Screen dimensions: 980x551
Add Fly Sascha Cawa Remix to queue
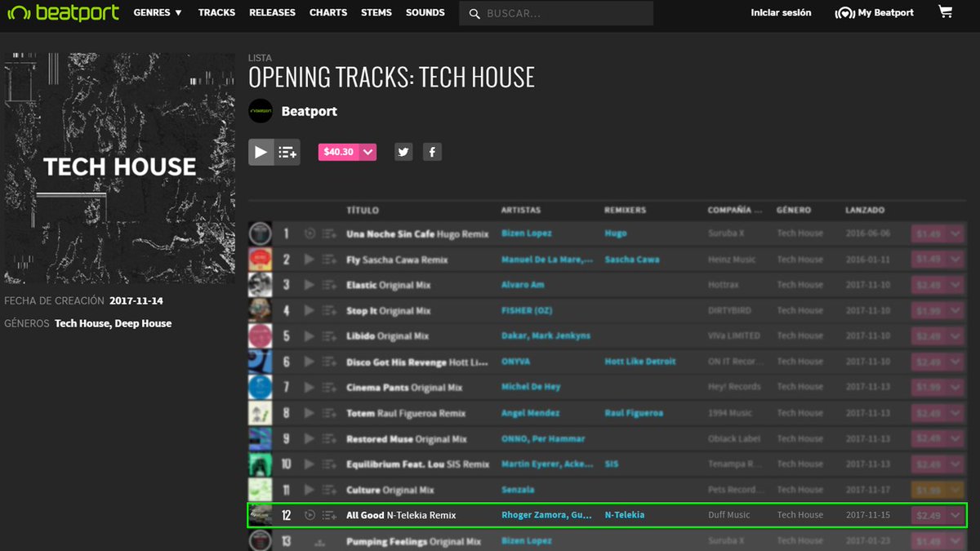[329, 260]
